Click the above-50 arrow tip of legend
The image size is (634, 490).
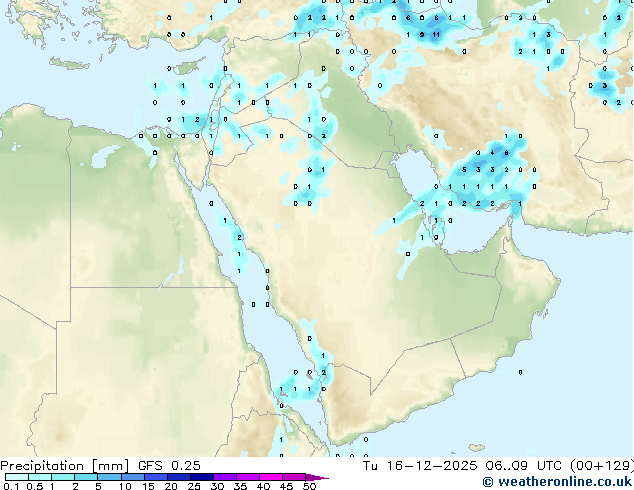point(317,477)
